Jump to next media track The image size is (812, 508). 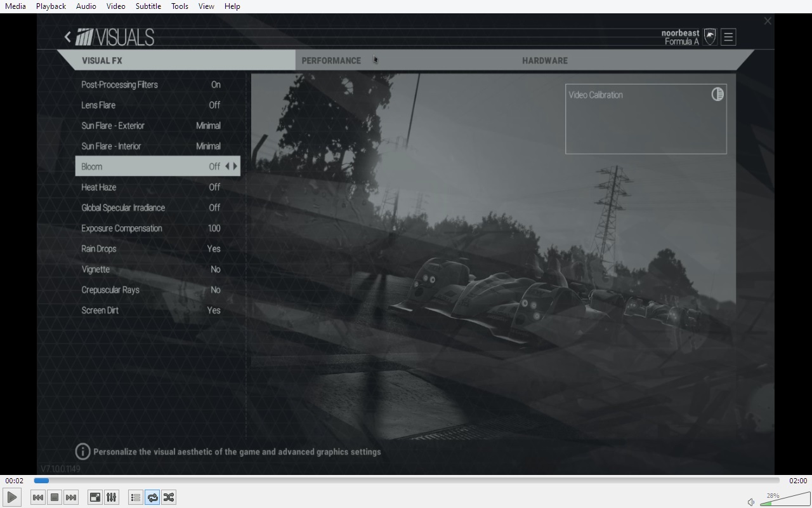(x=71, y=497)
